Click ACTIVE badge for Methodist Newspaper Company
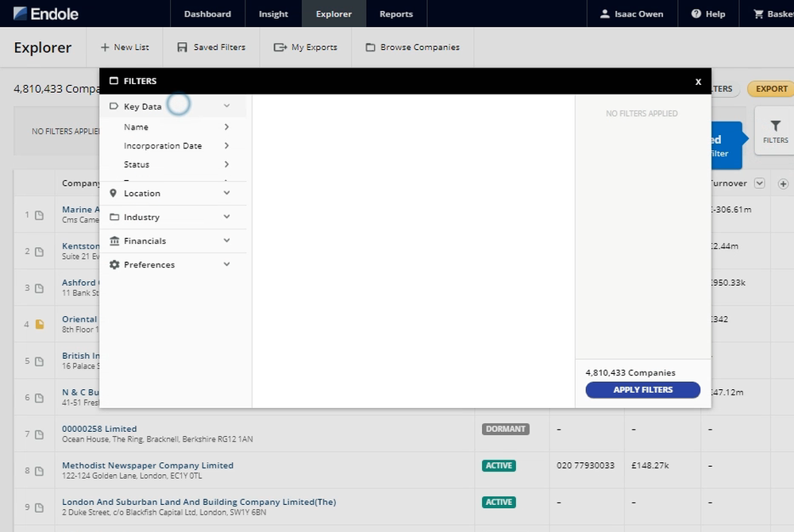Screen dimensions: 794x532 [x=499, y=465]
